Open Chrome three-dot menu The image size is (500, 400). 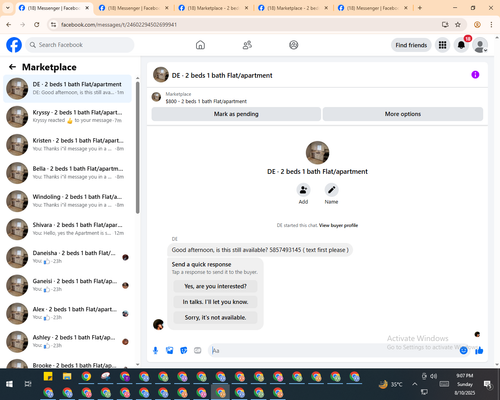[491, 24]
